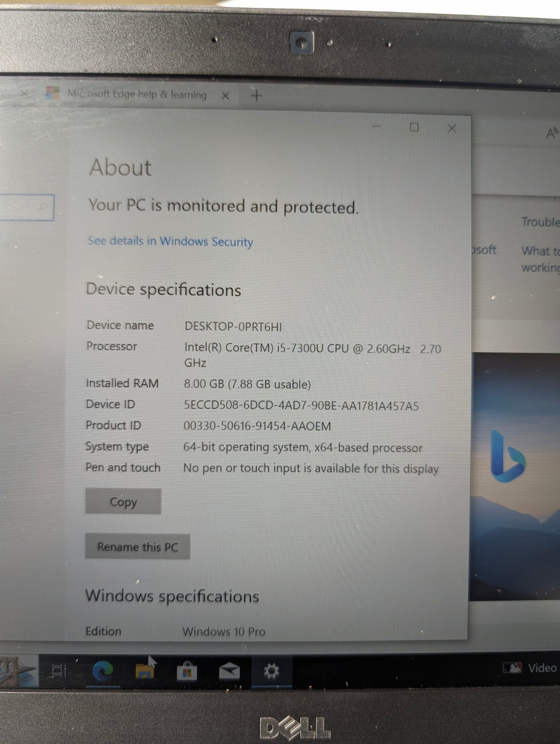
Task: Click the device name DESKTOP-0PRT6HI
Action: coord(233,326)
